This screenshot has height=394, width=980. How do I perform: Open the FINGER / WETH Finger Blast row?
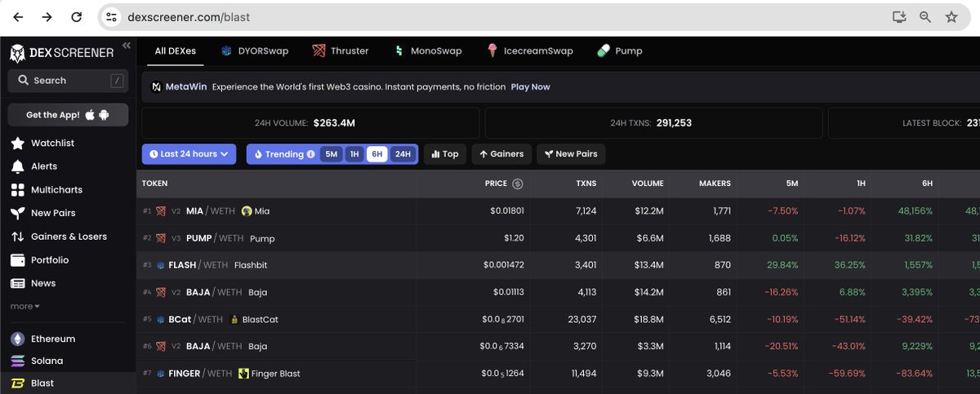558,374
